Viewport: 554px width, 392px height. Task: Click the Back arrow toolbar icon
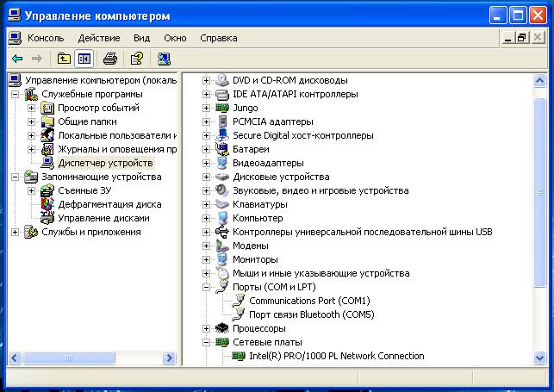(17, 59)
